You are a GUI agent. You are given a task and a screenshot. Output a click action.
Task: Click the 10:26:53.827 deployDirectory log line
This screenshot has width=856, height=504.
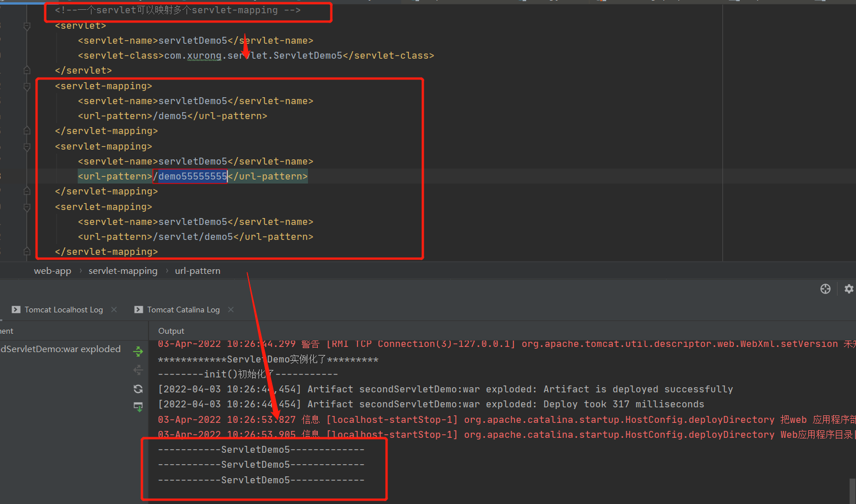(x=507, y=419)
